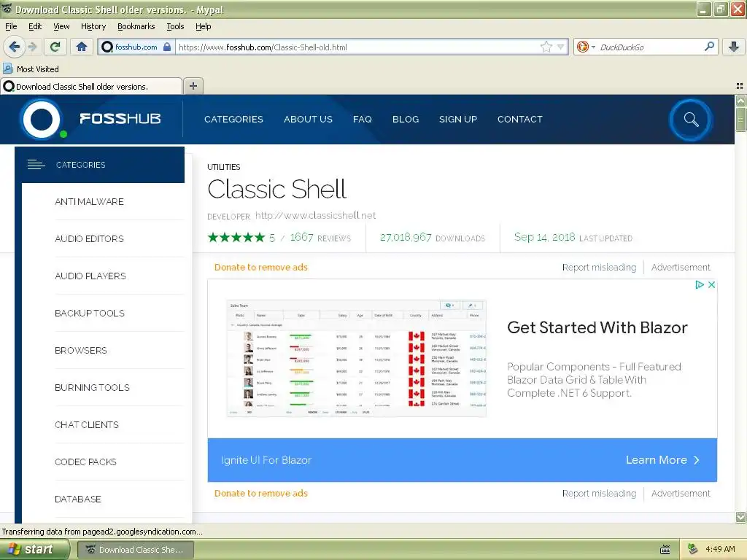
Task: Click the lower Donate to remove ads link
Action: click(x=260, y=494)
